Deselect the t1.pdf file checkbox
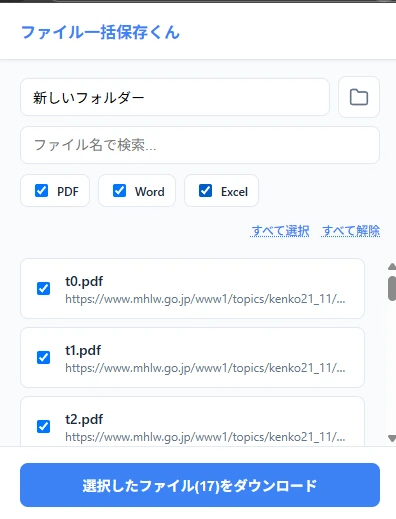This screenshot has height=519, width=396. [43, 357]
